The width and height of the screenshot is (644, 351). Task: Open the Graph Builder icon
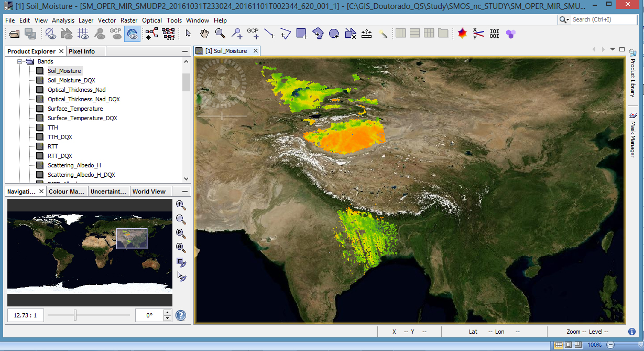click(152, 34)
